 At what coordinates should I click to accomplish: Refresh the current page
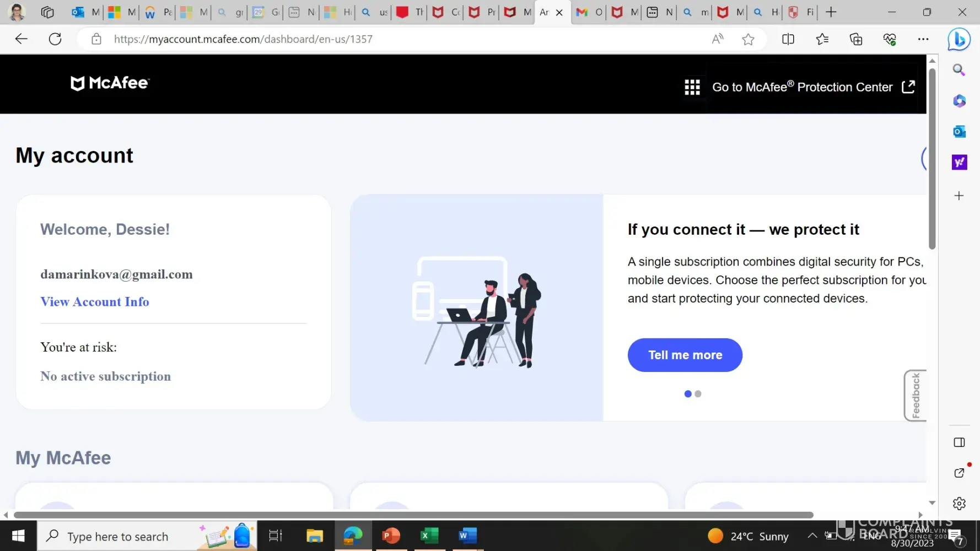pos(55,39)
